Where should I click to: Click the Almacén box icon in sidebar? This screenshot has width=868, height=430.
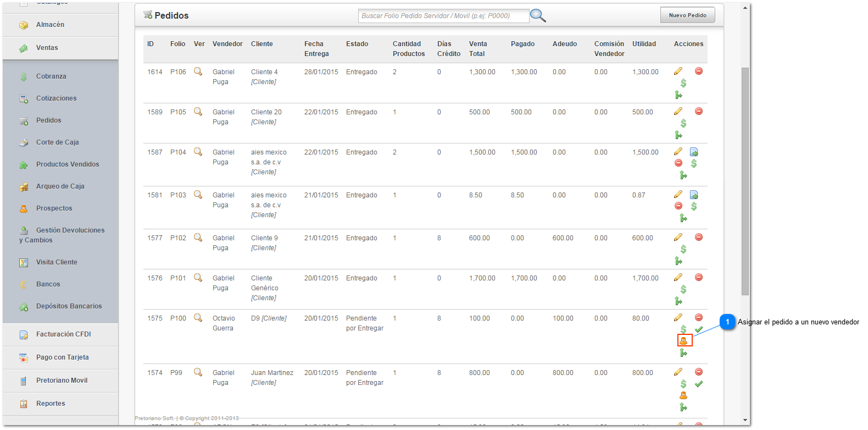[x=24, y=25]
